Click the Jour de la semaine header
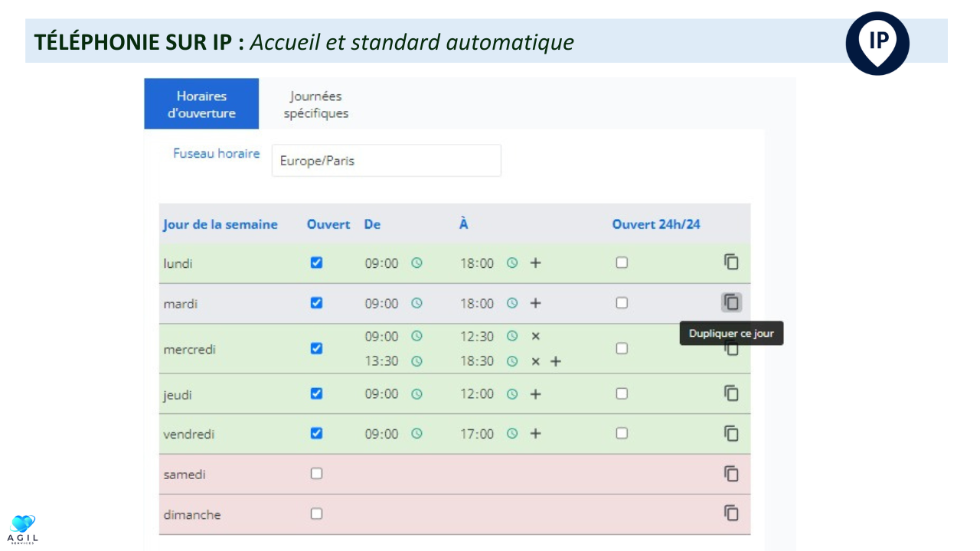 click(x=220, y=225)
